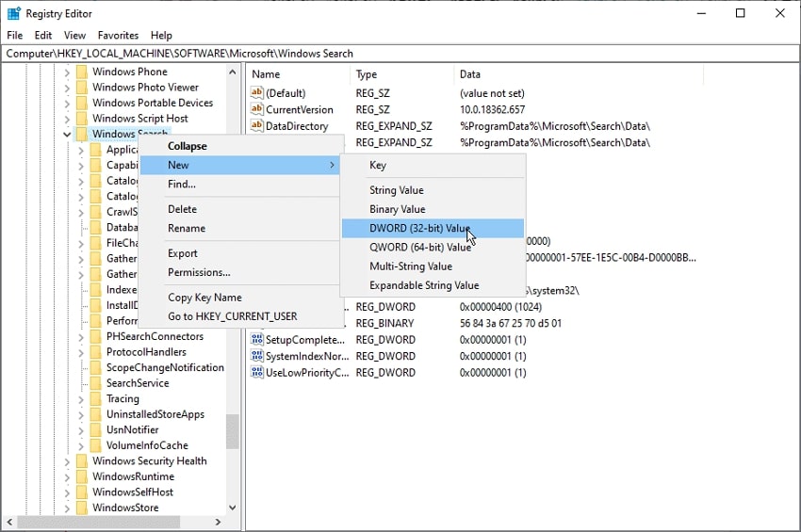
Task: Click the UninstalledStoreApps folder icon
Action: coord(95,414)
